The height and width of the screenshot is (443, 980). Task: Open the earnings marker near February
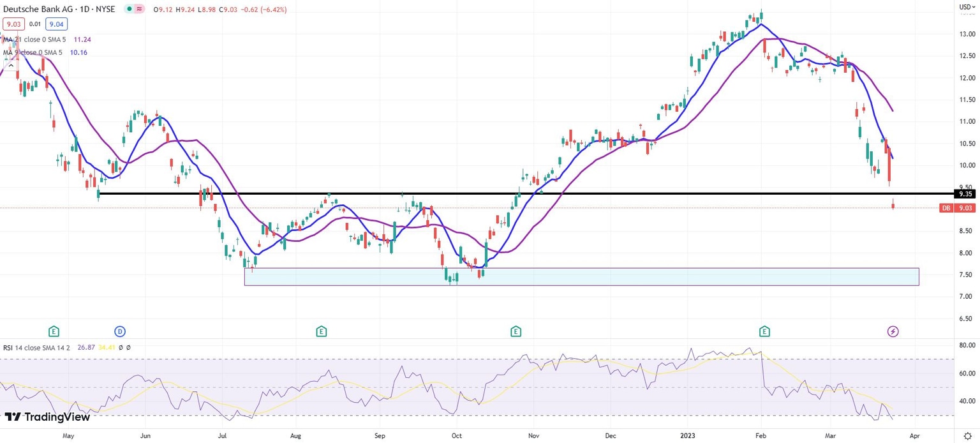pos(764,331)
